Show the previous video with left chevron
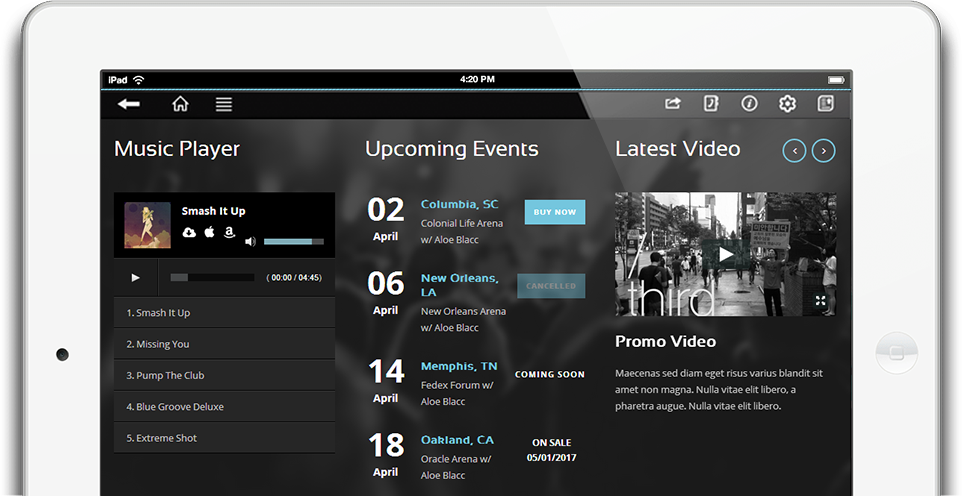962x496 pixels. coord(794,151)
